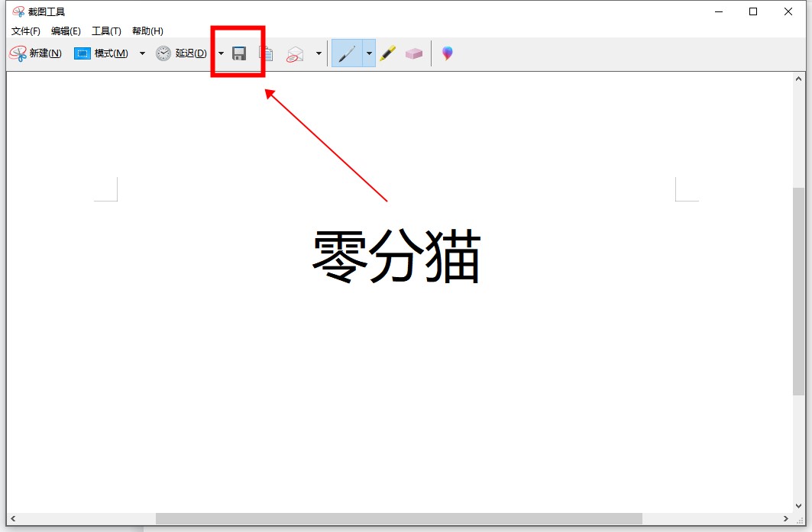The height and width of the screenshot is (532, 812).
Task: Expand the 延迟 delay dropdown arrow
Action: pos(221,53)
